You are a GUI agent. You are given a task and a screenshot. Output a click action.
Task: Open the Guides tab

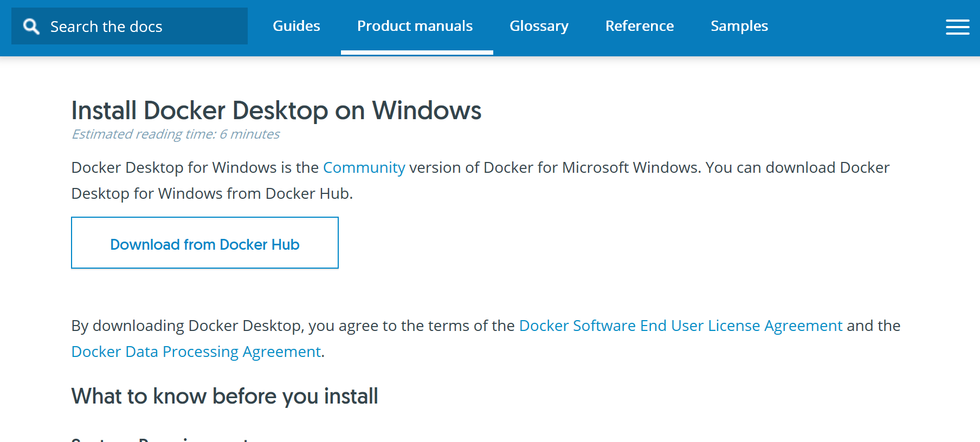coord(296,26)
